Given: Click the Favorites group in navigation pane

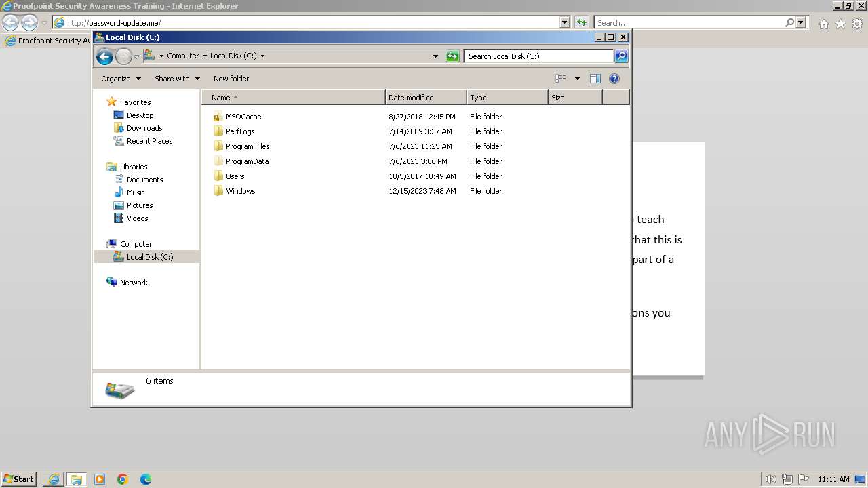Looking at the screenshot, I should [135, 102].
